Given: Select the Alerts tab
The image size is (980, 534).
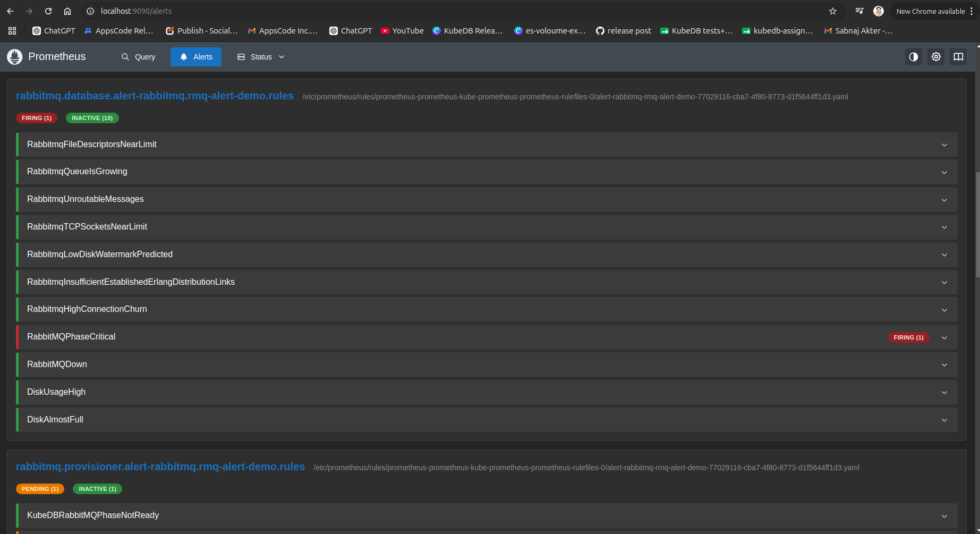Looking at the screenshot, I should point(196,57).
